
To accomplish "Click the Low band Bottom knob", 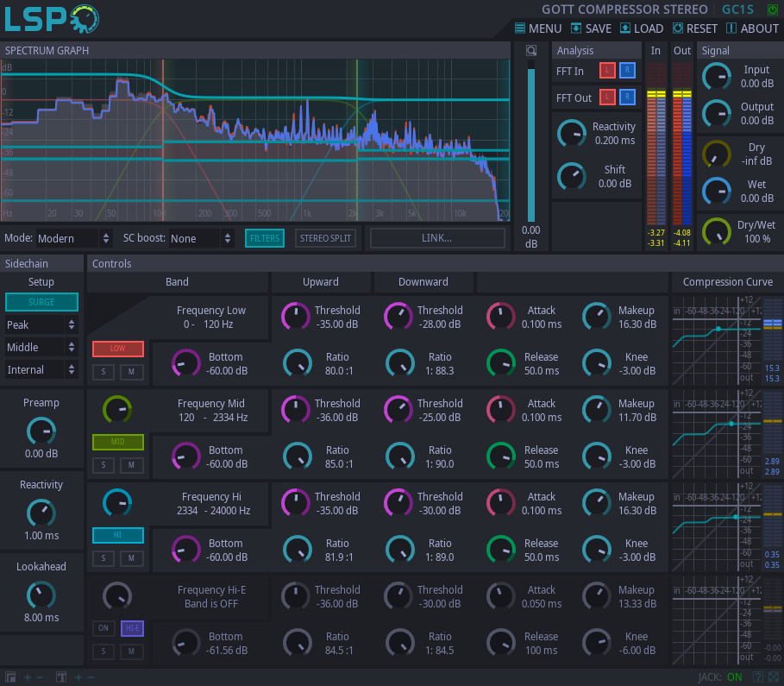I will point(186,362).
